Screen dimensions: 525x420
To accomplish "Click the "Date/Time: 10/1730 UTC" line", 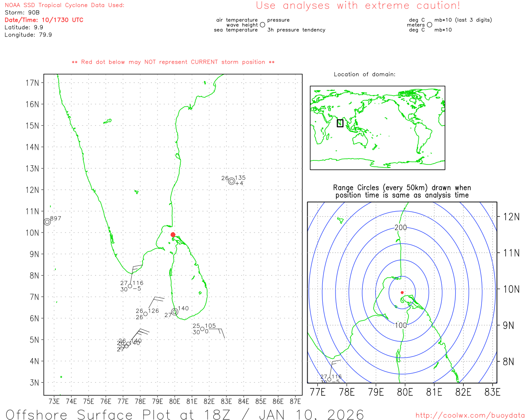I will pyautogui.click(x=44, y=20).
